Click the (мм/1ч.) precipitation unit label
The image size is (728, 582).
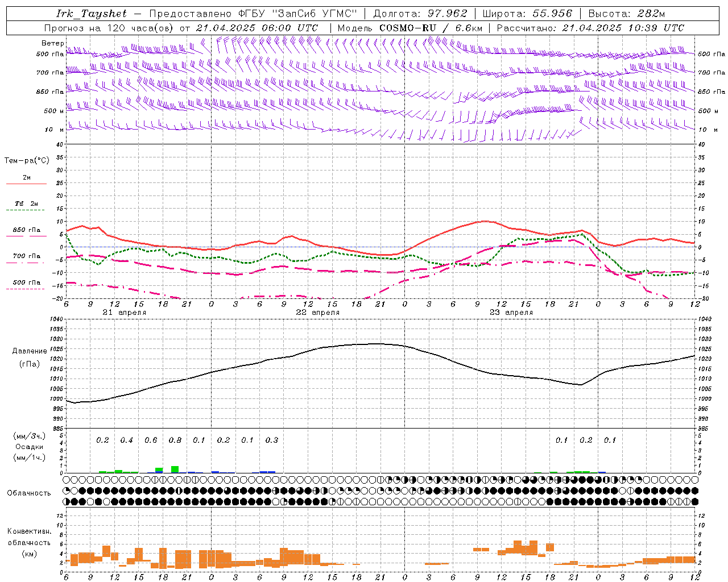pos(29,458)
